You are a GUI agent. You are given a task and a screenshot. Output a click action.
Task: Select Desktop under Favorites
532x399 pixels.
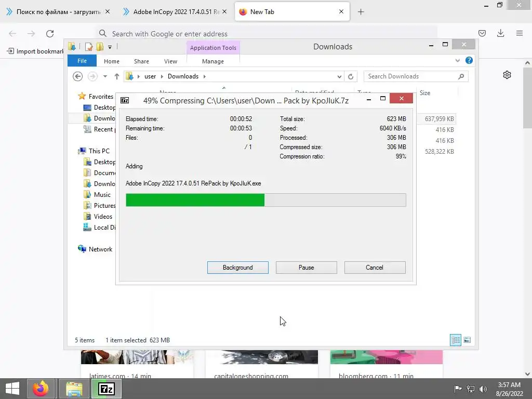click(x=99, y=107)
